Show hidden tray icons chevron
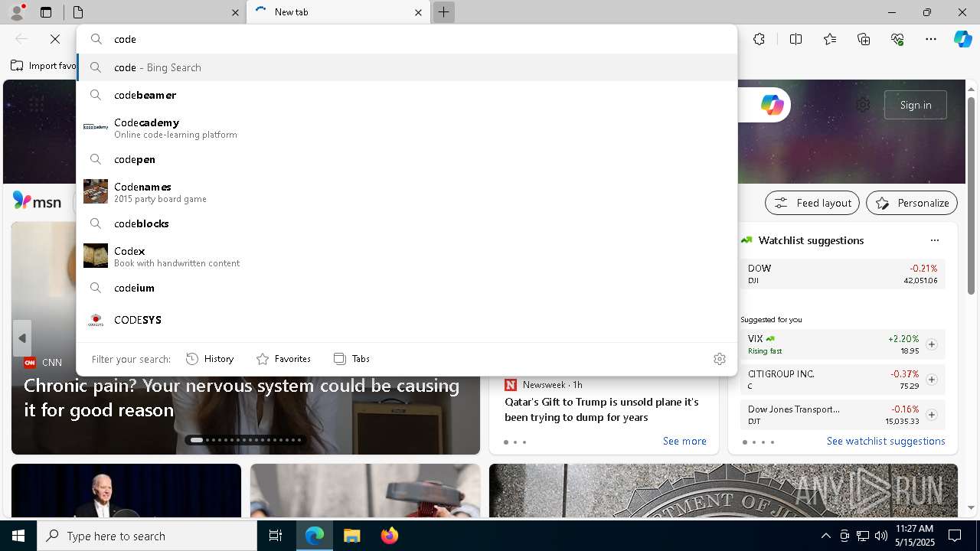Viewport: 980px width, 551px height. point(825,536)
